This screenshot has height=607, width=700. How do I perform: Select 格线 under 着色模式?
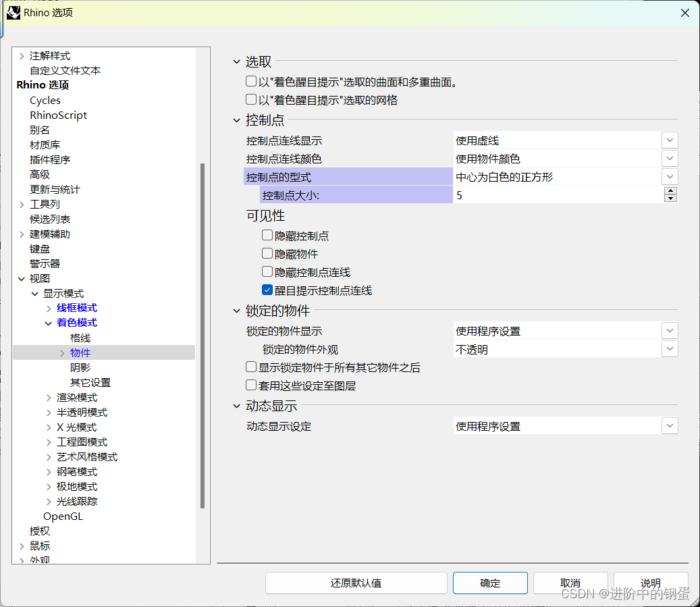(x=80, y=338)
